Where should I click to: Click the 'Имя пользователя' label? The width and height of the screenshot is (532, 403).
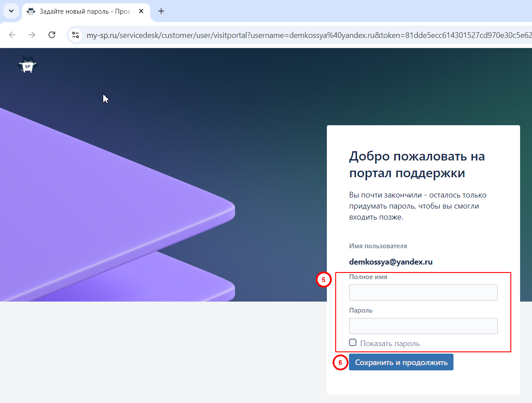pyautogui.click(x=378, y=246)
